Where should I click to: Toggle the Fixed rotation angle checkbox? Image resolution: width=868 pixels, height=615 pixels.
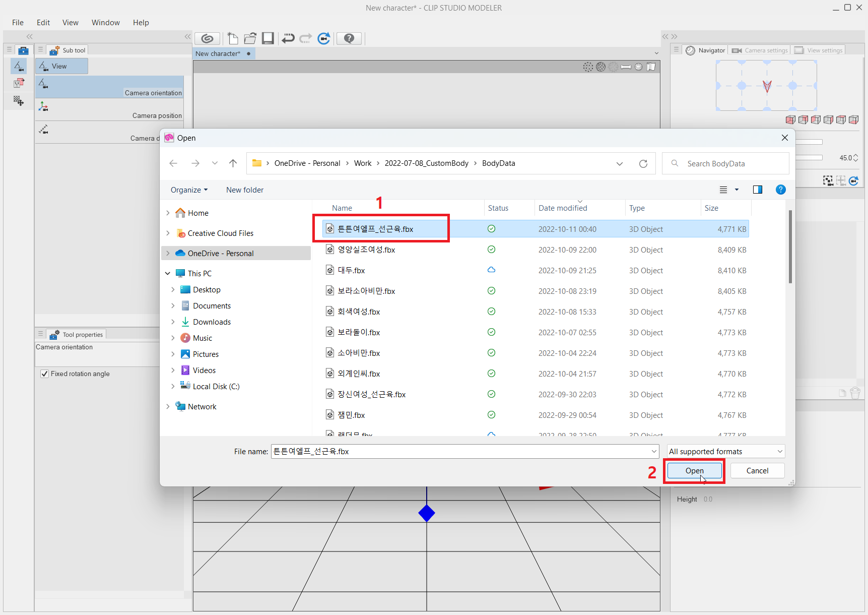pos(45,374)
